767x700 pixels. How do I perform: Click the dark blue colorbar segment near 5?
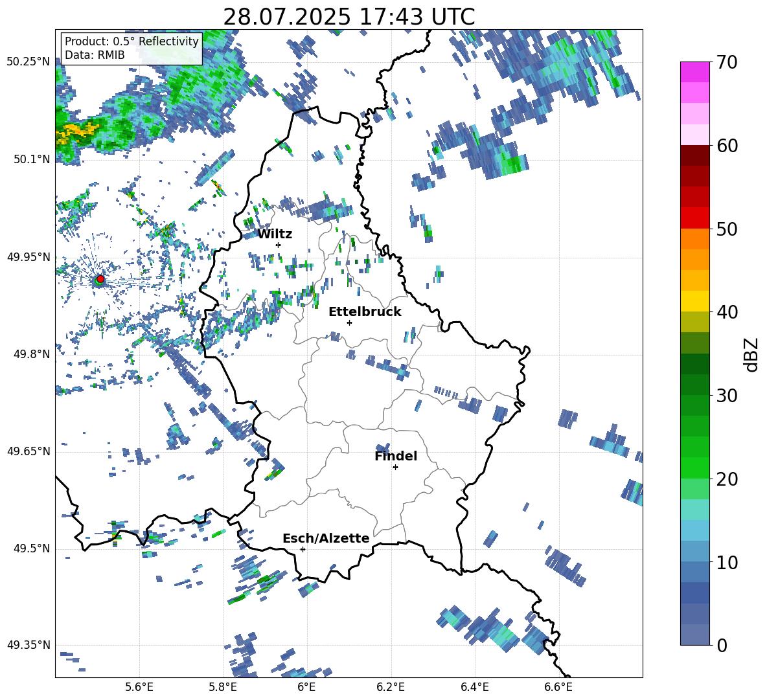(694, 593)
